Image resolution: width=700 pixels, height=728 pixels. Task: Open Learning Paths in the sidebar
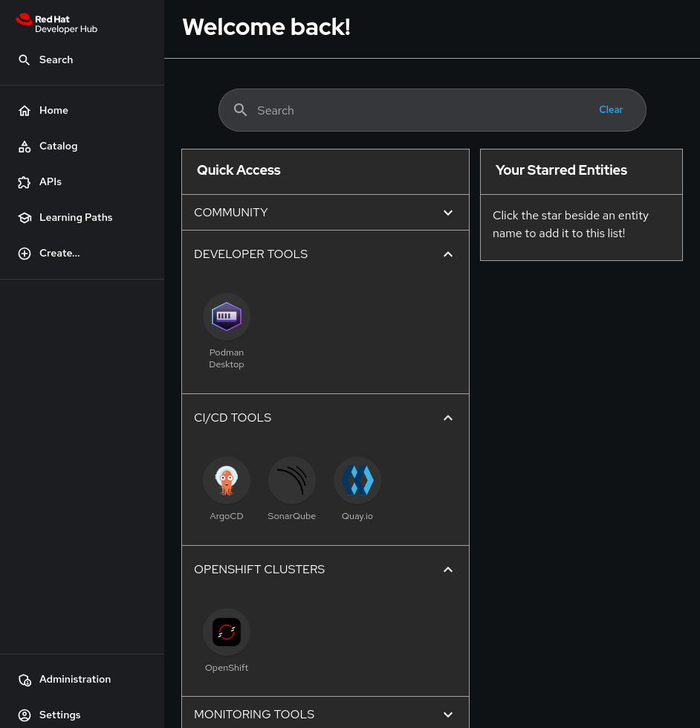[75, 218]
